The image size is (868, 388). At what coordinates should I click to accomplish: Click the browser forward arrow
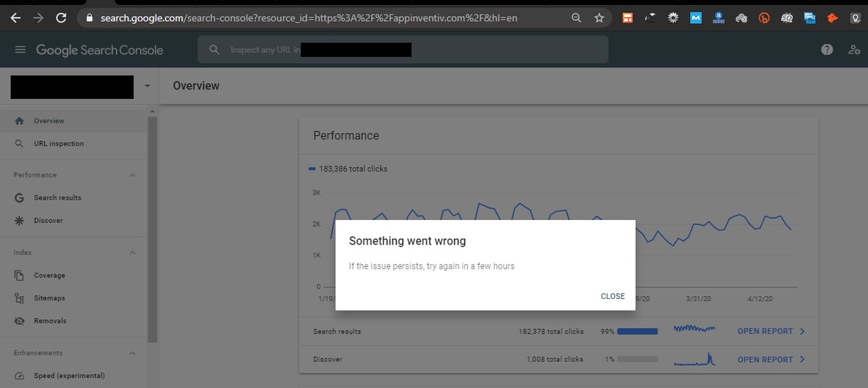click(x=39, y=17)
